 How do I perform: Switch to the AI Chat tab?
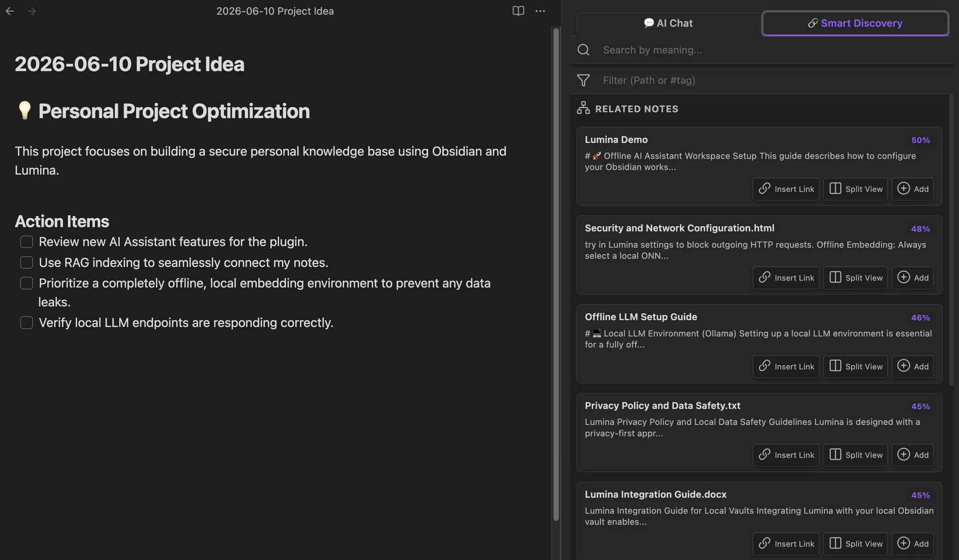coord(668,23)
